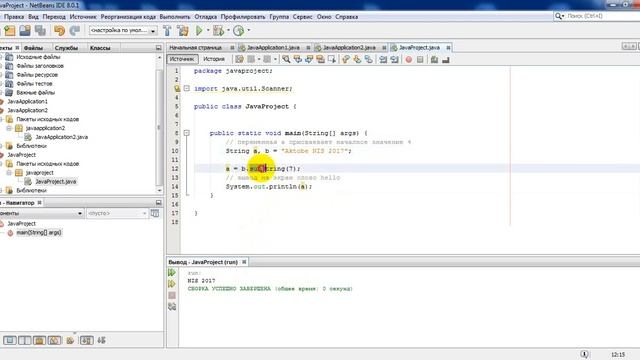Viewport: 640px width, 360px height.
Task: Switch to the JavaApplication1.java tab
Action: coord(273,48)
